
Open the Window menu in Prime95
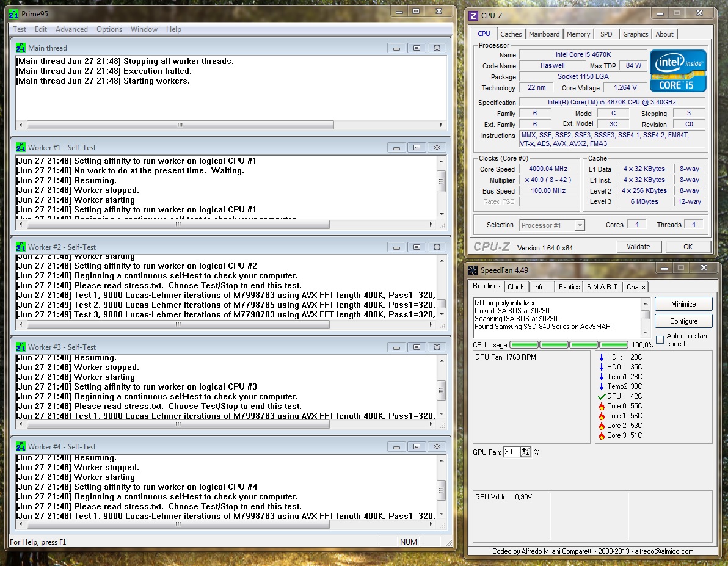144,29
